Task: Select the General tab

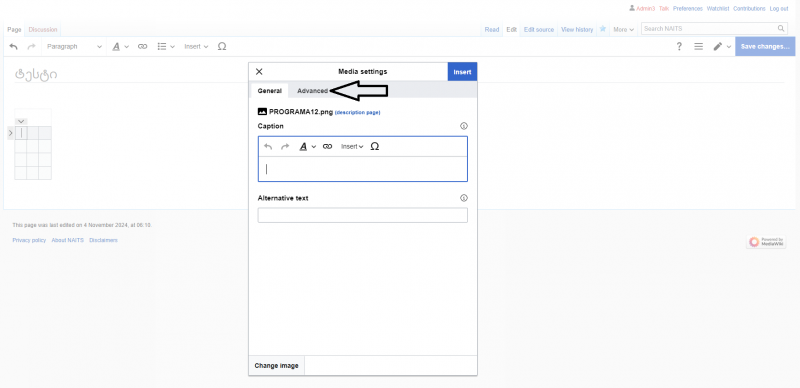Action: (x=269, y=91)
